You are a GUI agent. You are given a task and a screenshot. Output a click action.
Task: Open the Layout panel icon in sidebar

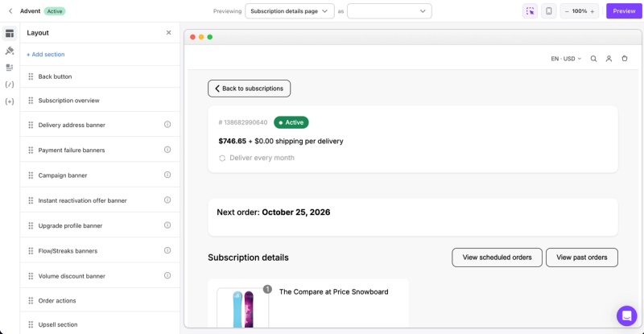(10, 34)
